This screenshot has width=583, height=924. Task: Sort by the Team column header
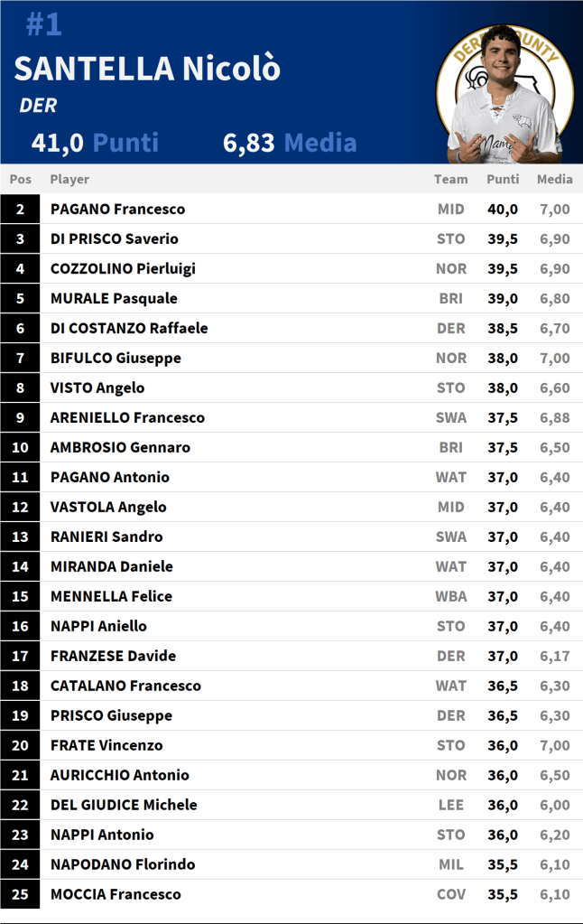(x=450, y=179)
